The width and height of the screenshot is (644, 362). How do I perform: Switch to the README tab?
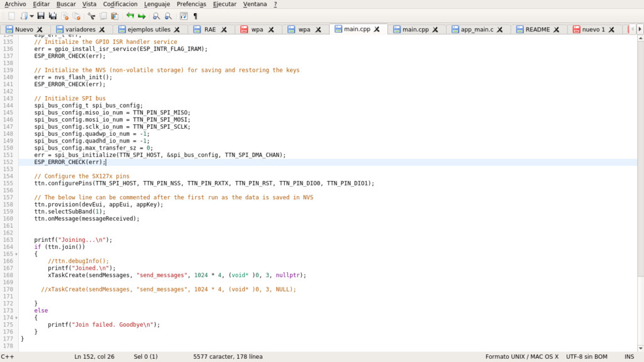[538, 30]
